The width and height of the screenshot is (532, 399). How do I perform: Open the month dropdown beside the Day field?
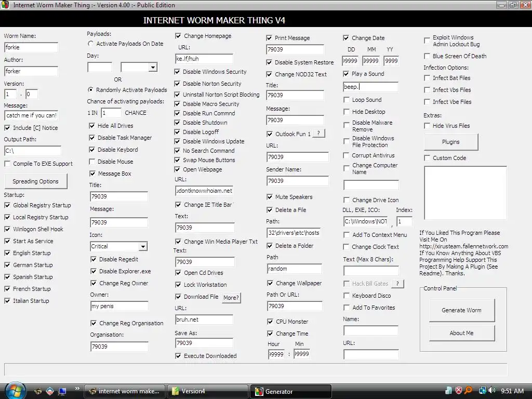click(x=153, y=67)
